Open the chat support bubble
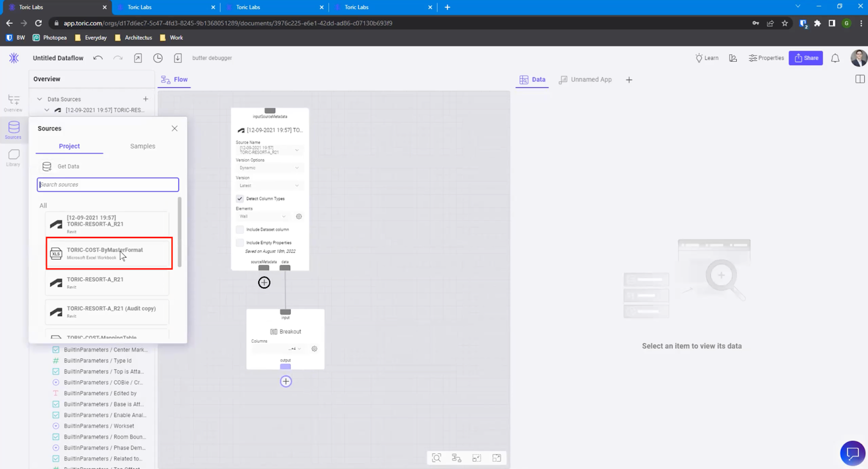The width and height of the screenshot is (868, 469). tap(853, 453)
